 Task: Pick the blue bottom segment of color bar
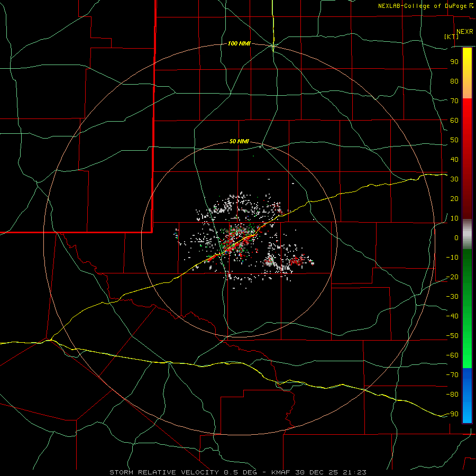(x=467, y=396)
